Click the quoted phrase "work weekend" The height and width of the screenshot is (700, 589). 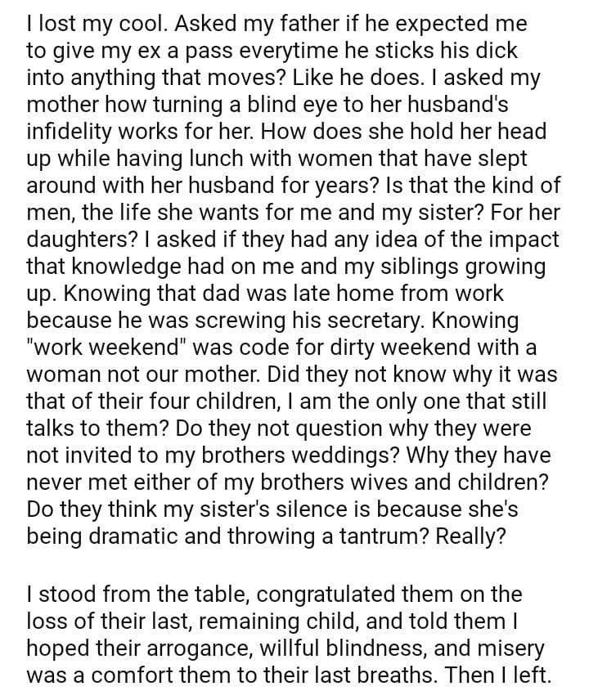(x=104, y=347)
